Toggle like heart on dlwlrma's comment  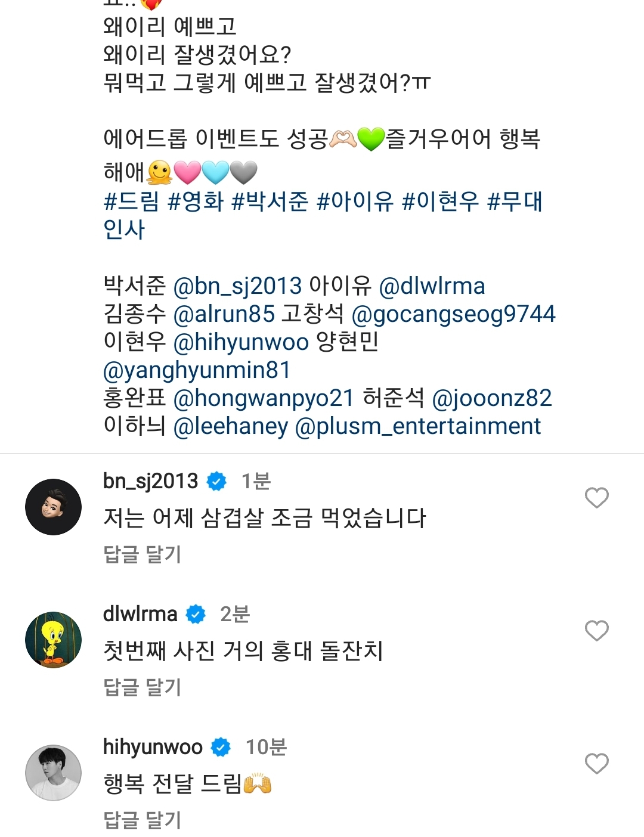click(596, 631)
